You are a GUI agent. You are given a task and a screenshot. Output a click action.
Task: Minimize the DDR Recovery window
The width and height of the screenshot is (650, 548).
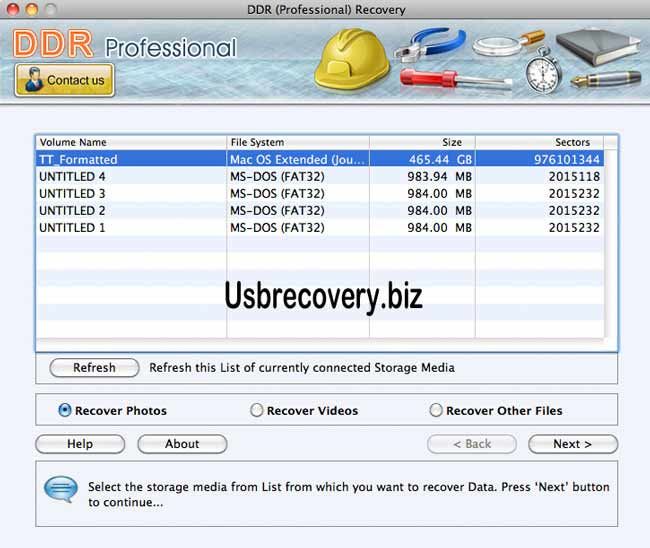[x=32, y=9]
